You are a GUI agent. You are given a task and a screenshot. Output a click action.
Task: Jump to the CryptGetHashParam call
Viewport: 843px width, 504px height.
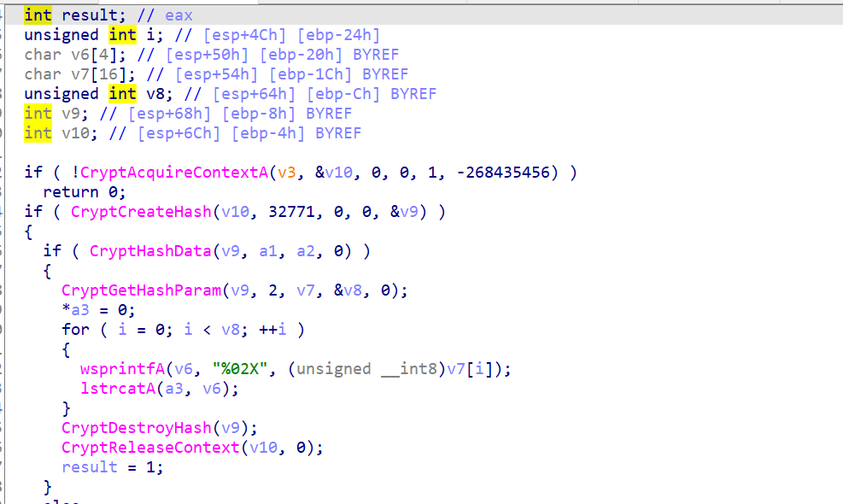[x=139, y=290]
